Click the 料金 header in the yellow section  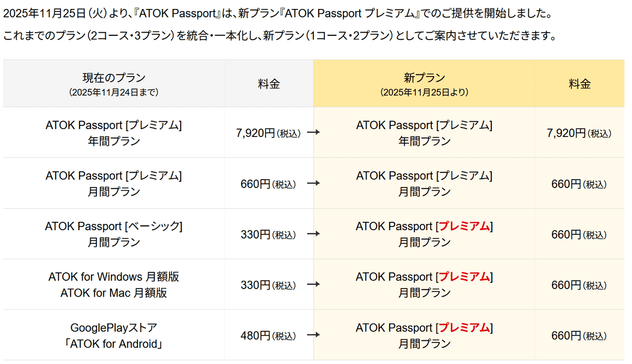tap(579, 84)
